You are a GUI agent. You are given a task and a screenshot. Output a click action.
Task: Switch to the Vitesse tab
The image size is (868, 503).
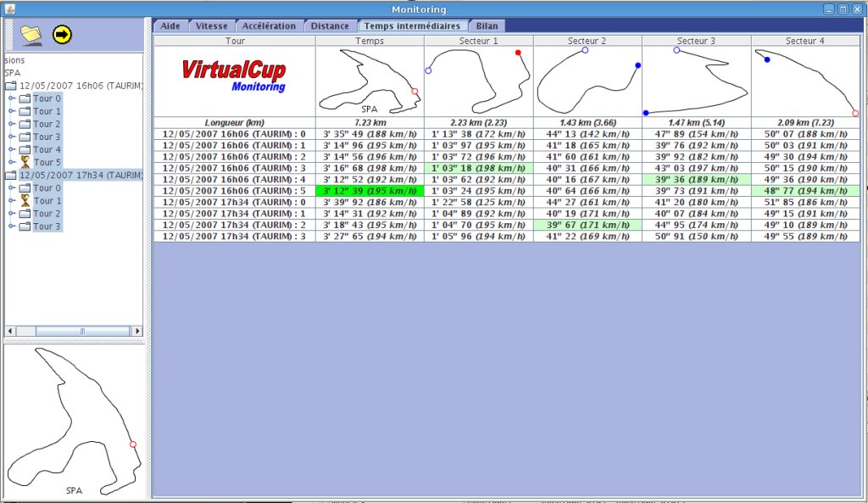click(211, 26)
